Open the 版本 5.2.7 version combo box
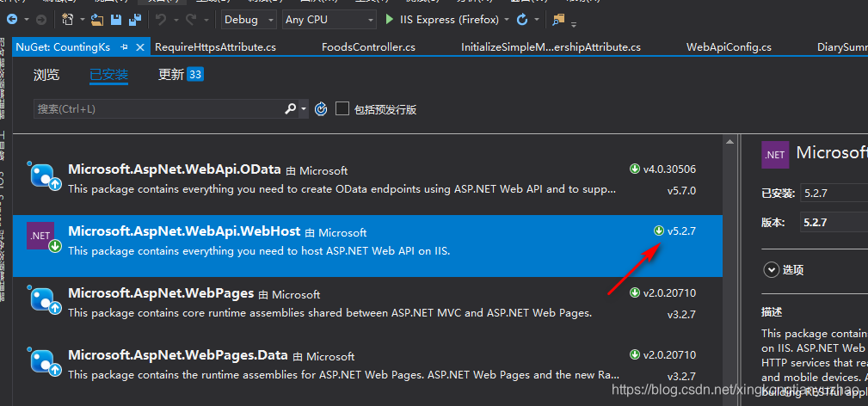 click(834, 222)
